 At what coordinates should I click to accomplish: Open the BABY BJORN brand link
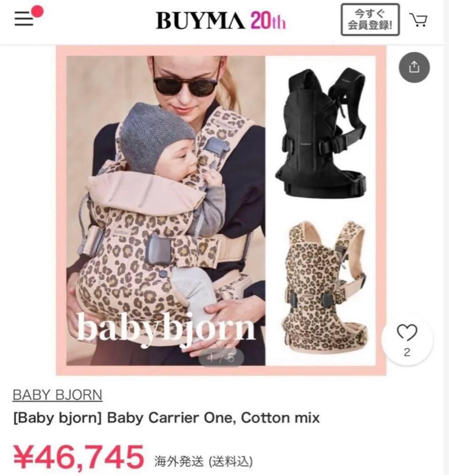point(57,394)
